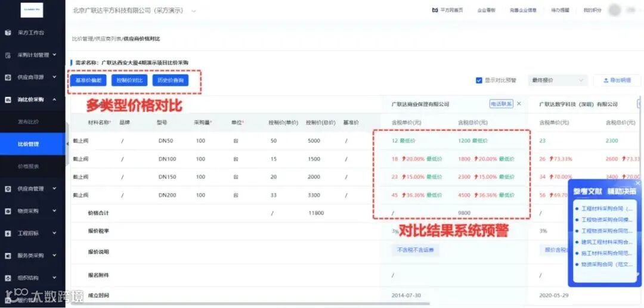Toggle the 显示对比预警 checkbox
The width and height of the screenshot is (644, 308).
pos(479,80)
